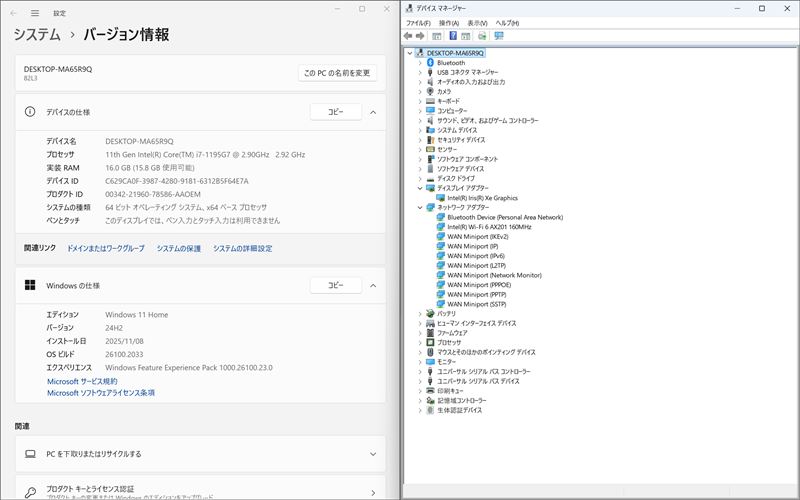Collapse the ディスプレイ アダプター tree node
This screenshot has height=500, width=800.
[x=420, y=188]
